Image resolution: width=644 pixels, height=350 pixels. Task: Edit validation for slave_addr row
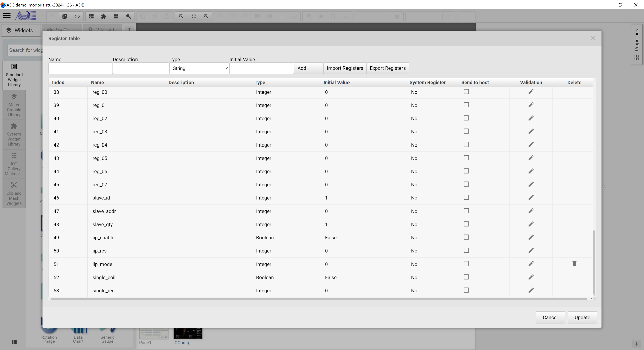[x=531, y=211]
